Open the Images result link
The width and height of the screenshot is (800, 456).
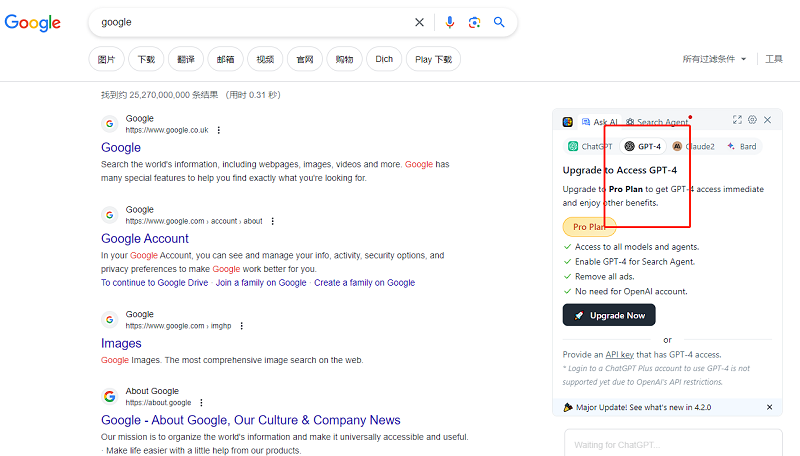click(121, 343)
